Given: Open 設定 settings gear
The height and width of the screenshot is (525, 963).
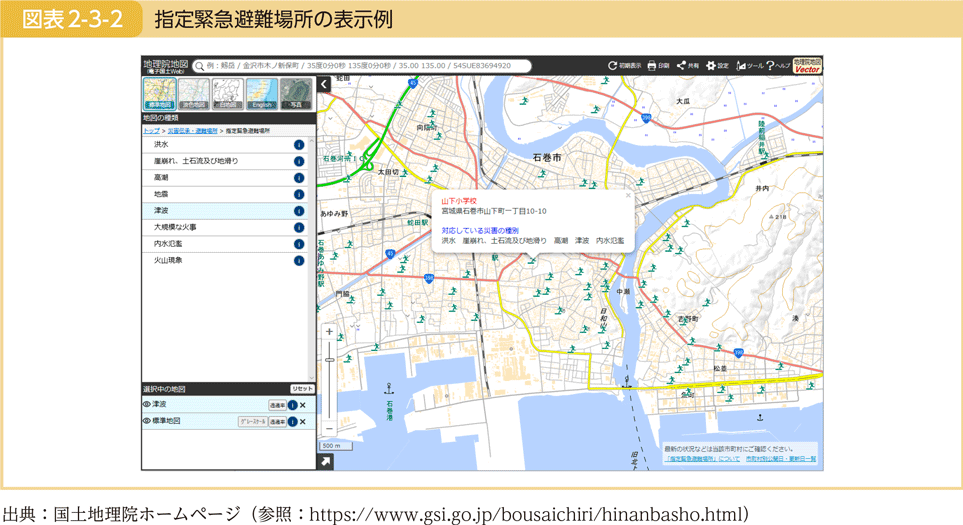Looking at the screenshot, I should [717, 66].
